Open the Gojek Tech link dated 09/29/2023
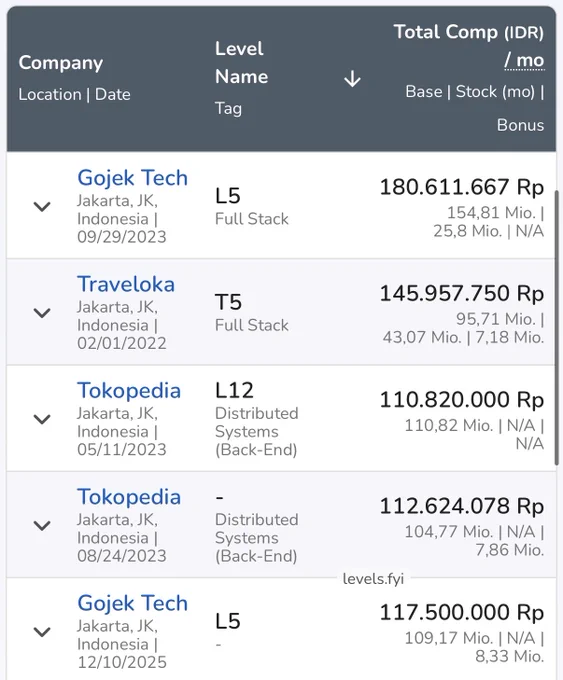Screen dimensions: 563x680 click(x=132, y=178)
